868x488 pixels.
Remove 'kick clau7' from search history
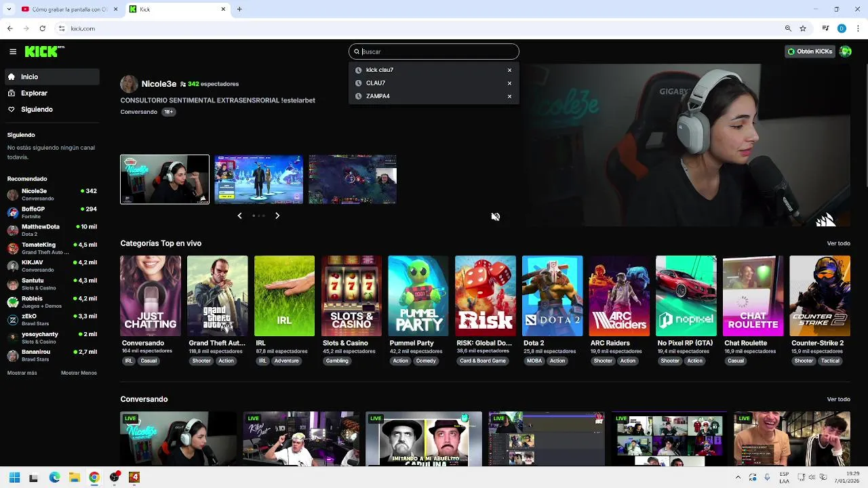coord(509,70)
